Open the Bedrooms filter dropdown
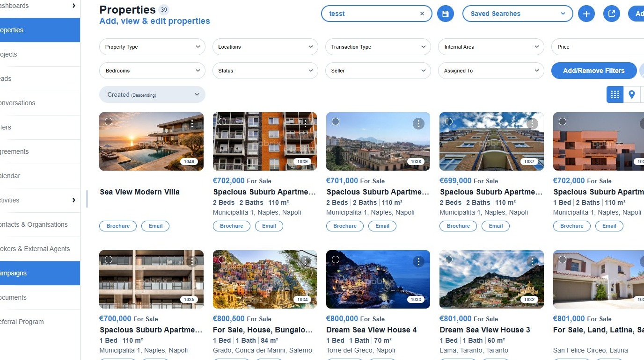 click(152, 71)
